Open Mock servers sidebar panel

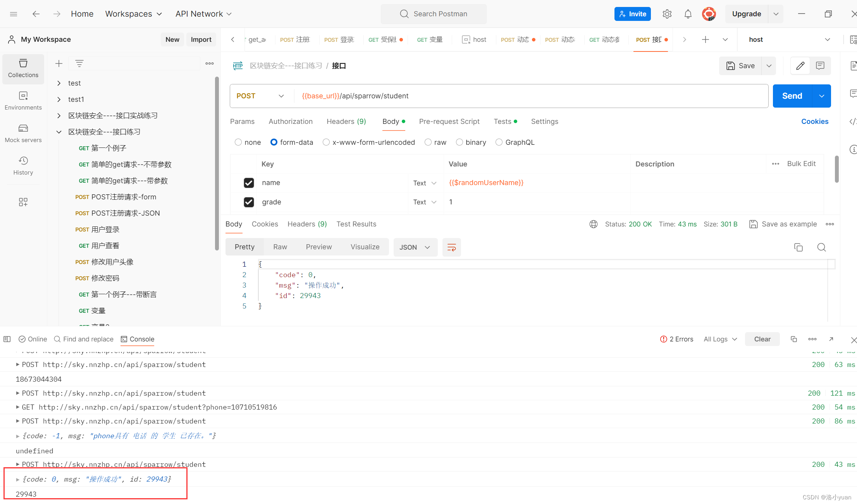(x=23, y=133)
